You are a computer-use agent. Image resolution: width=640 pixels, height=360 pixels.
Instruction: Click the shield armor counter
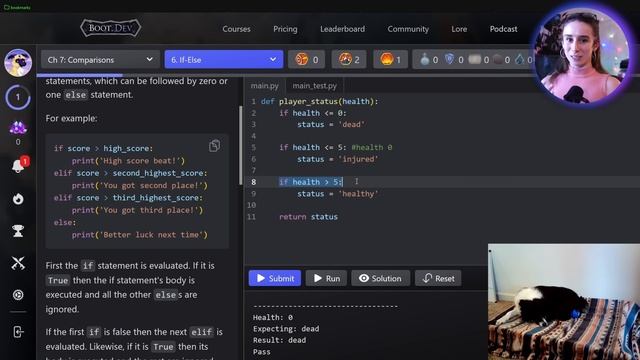(x=454, y=60)
